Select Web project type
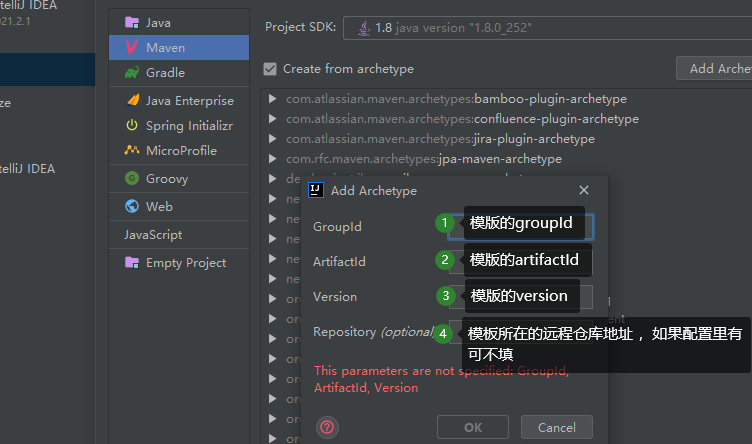Image resolution: width=752 pixels, height=444 pixels. click(x=179, y=206)
